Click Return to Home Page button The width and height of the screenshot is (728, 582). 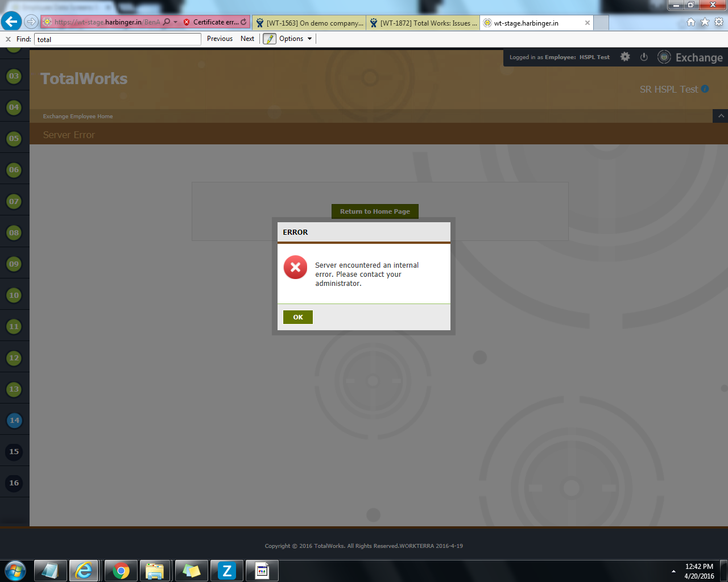(375, 211)
